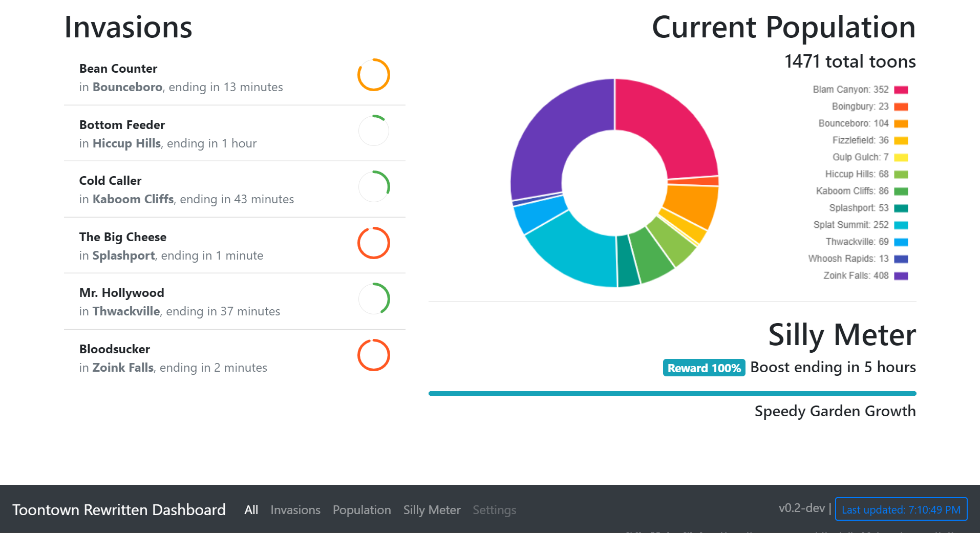
Task: Toggle the Gulp Gulch legend color box
Action: (901, 157)
